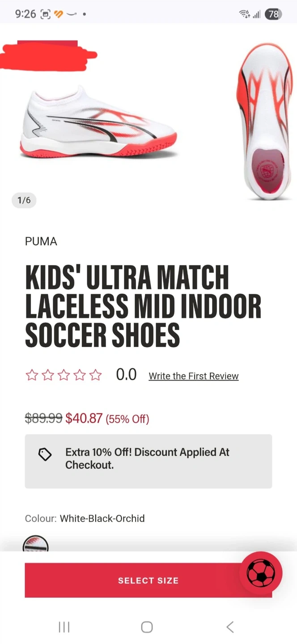Tap the screen recorder status icon

45,14
